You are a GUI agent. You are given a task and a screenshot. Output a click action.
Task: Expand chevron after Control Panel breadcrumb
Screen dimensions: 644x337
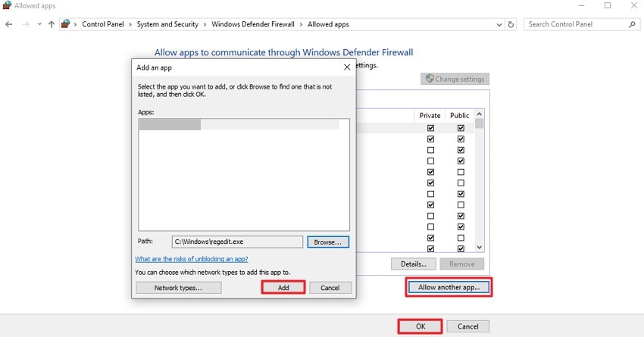click(x=130, y=25)
